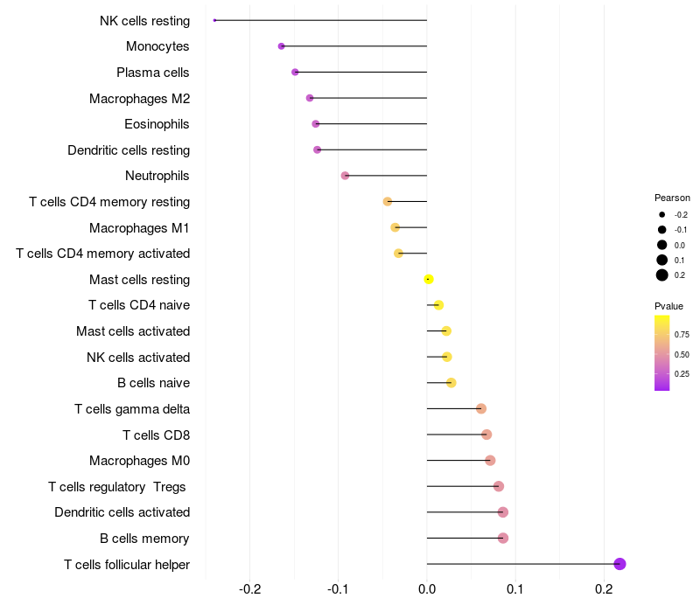Screen dimensions: 700x612
Task: Click the Plasma cells lollipop dot
Action: (x=295, y=72)
